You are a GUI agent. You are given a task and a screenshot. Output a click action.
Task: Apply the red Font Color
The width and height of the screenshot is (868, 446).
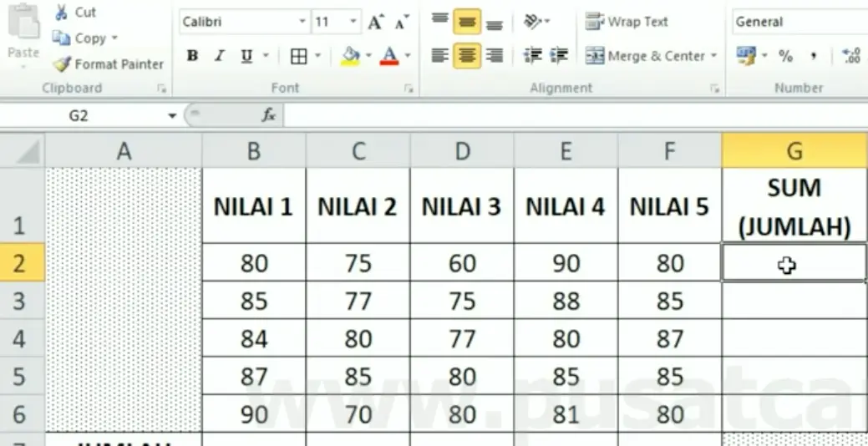[389, 56]
